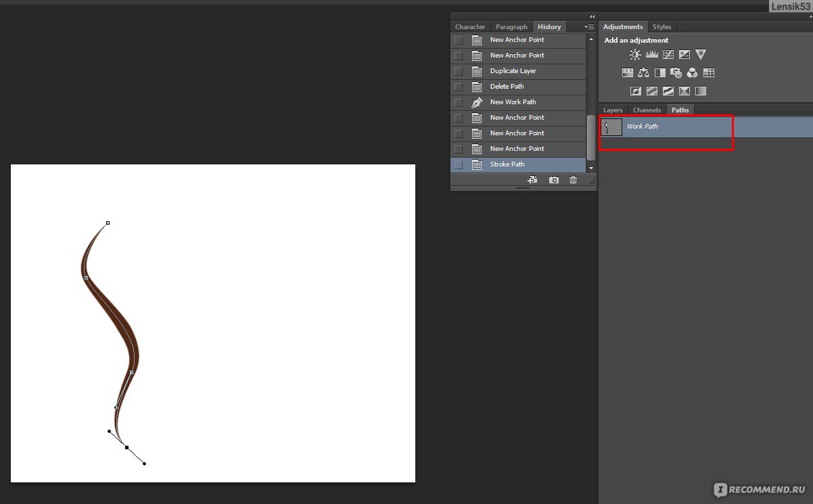Switch to the Layers tab
This screenshot has height=504, width=813.
pyautogui.click(x=613, y=110)
